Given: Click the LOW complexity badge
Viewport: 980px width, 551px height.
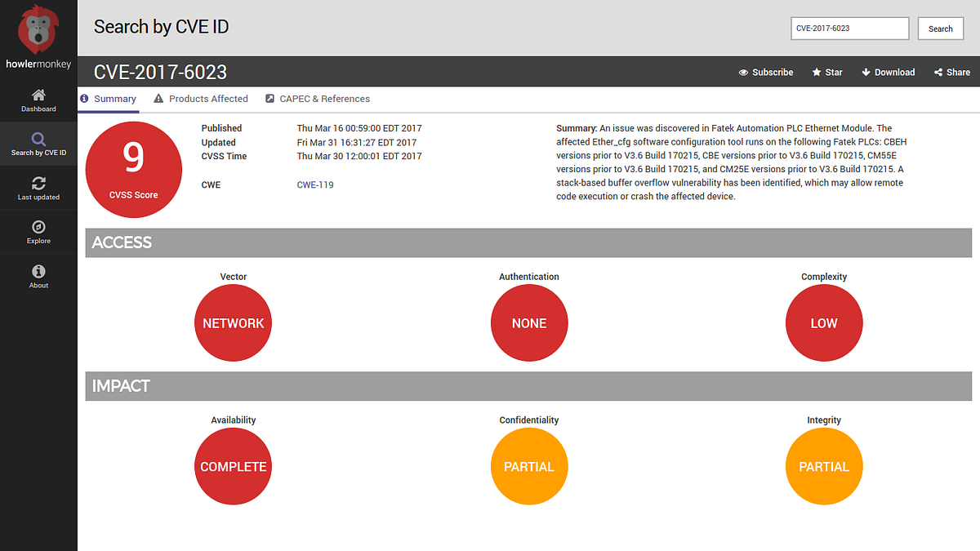Looking at the screenshot, I should [x=824, y=323].
